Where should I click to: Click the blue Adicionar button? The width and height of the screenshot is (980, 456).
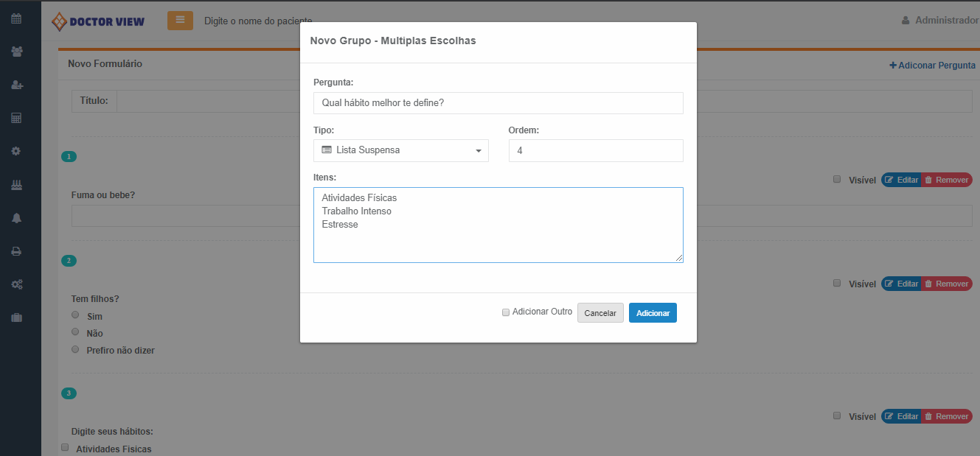(653, 313)
